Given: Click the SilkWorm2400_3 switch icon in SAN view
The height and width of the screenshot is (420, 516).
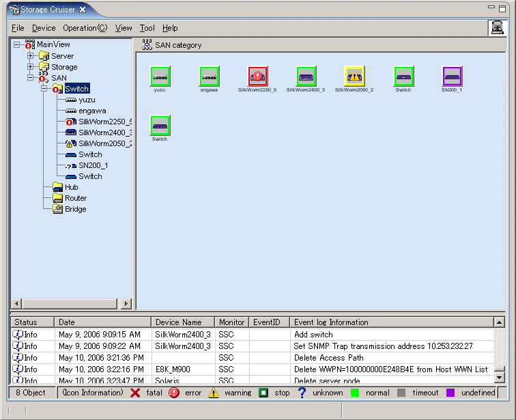Looking at the screenshot, I should click(306, 76).
